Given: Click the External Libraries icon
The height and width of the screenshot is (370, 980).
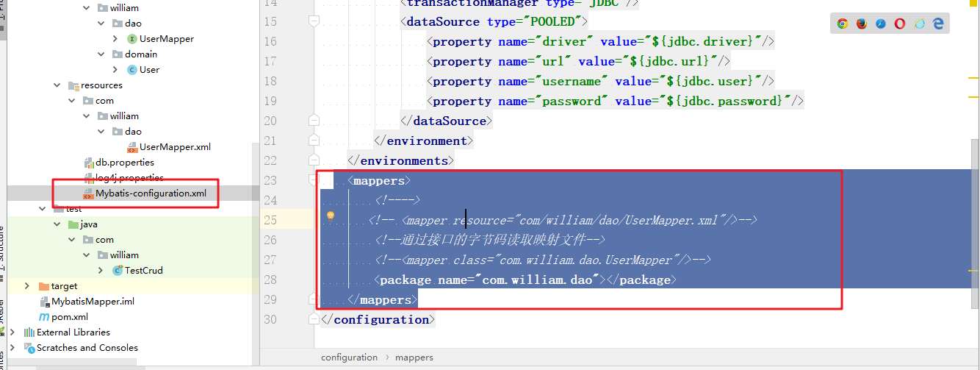Looking at the screenshot, I should tap(29, 332).
